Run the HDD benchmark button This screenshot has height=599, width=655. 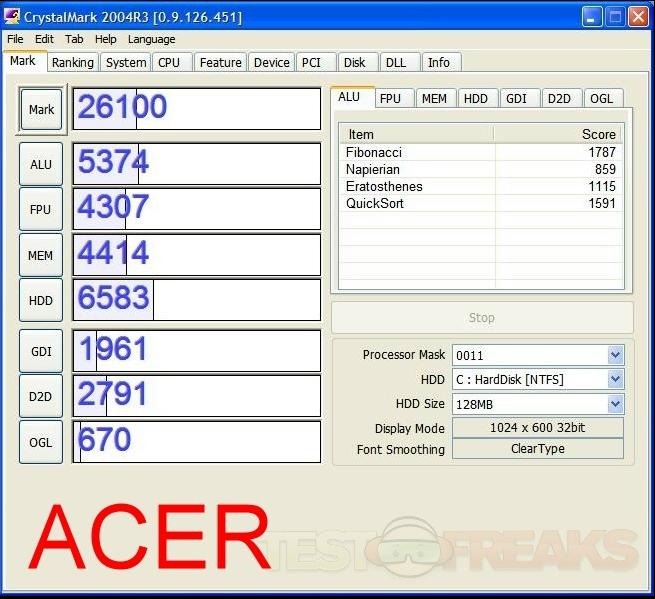41,300
